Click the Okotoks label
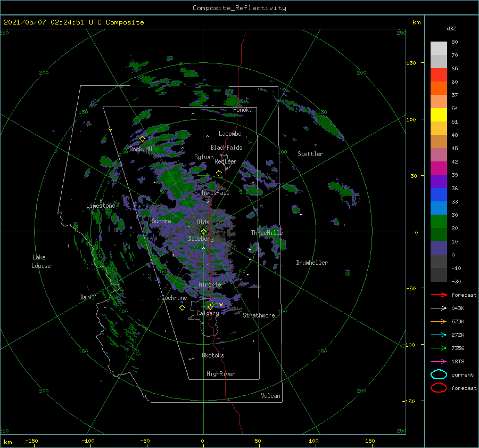Viewport: 479px width, 448px height. [x=213, y=355]
